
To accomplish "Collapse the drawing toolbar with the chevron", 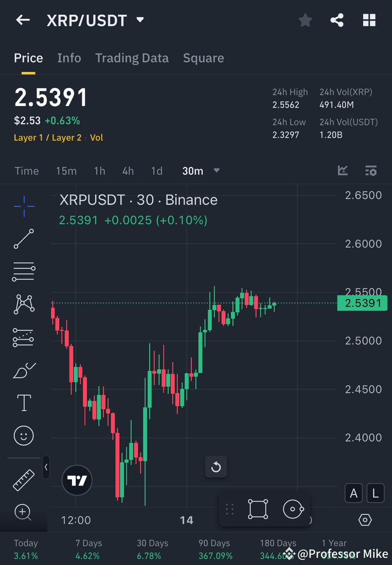I will click(46, 468).
